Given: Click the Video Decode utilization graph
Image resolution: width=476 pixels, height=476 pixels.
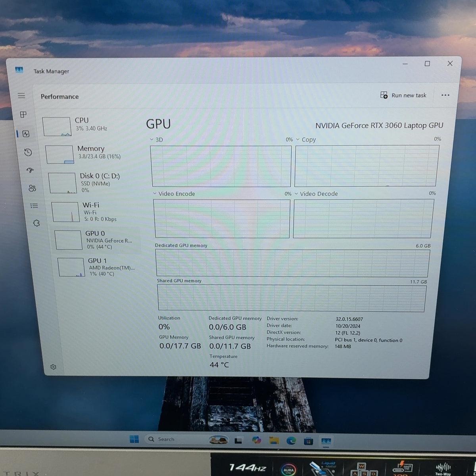Looking at the screenshot, I should (363, 219).
